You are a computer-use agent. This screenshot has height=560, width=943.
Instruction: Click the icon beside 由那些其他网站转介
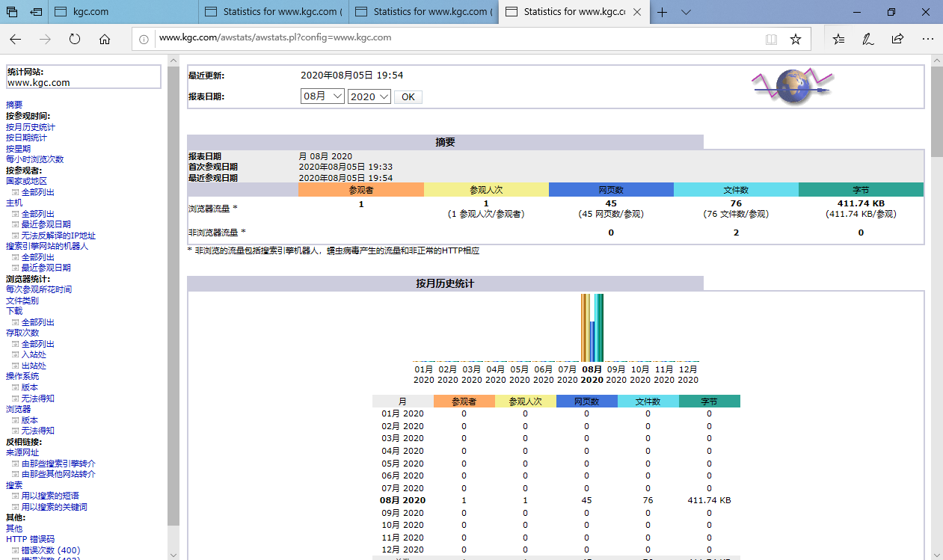15,474
